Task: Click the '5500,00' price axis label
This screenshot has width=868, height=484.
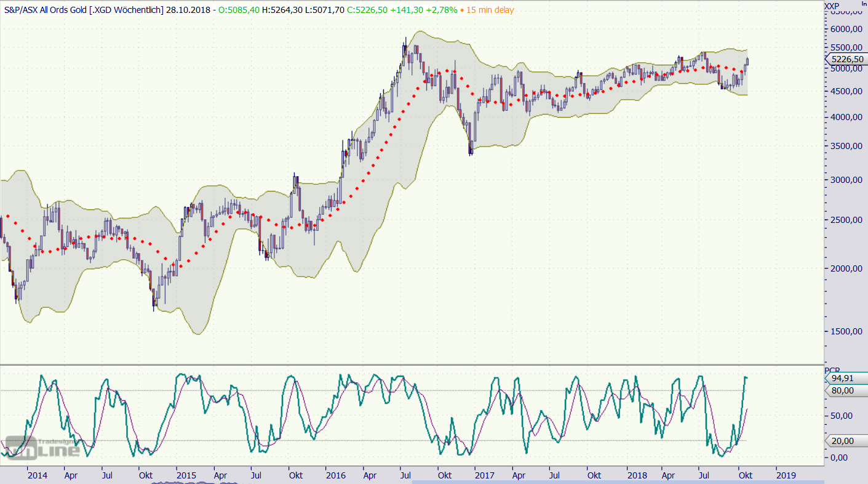Action: 845,47
